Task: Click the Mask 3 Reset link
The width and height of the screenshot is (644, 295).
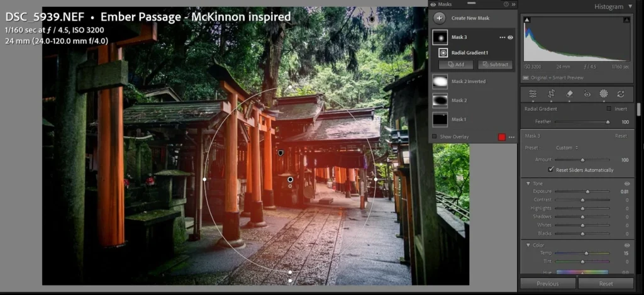Action: [x=621, y=136]
